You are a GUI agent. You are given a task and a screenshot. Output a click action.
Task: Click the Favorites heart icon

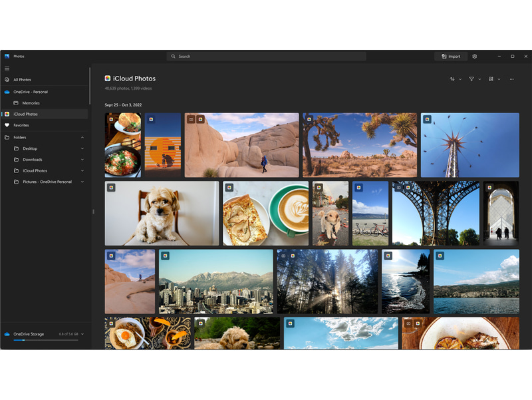[7, 125]
